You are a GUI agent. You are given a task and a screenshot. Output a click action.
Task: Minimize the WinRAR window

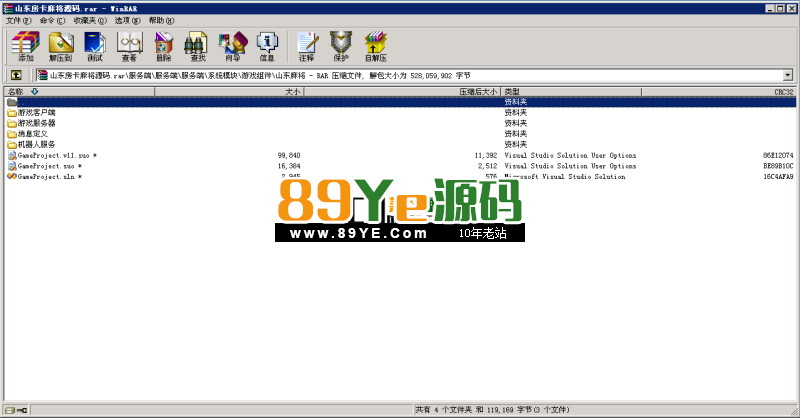(x=770, y=8)
